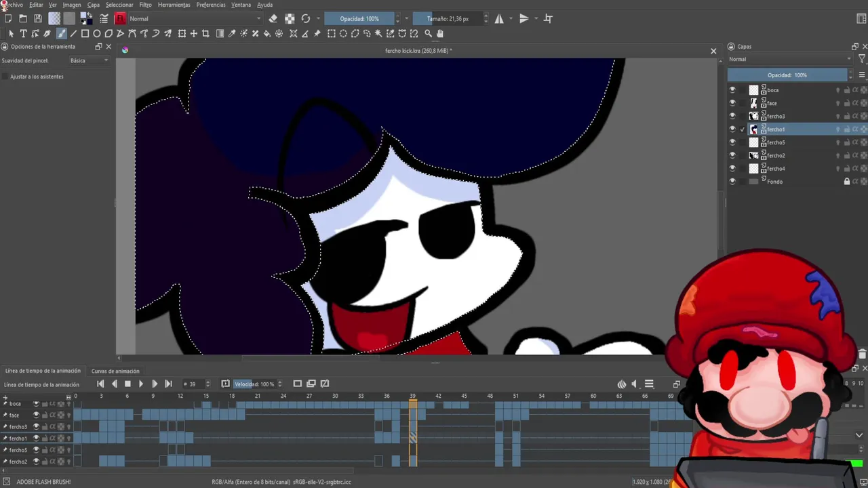Save the document with floppy icon
The image size is (868, 488).
click(x=38, y=18)
